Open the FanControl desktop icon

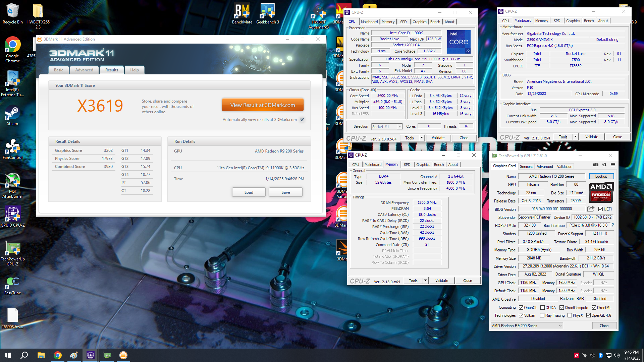click(x=12, y=149)
